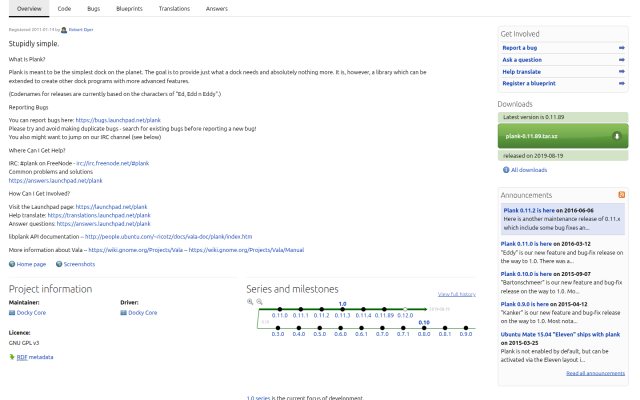Image resolution: width=640 pixels, height=400 pixels.
Task: Open the Code tab
Action: pos(64,9)
